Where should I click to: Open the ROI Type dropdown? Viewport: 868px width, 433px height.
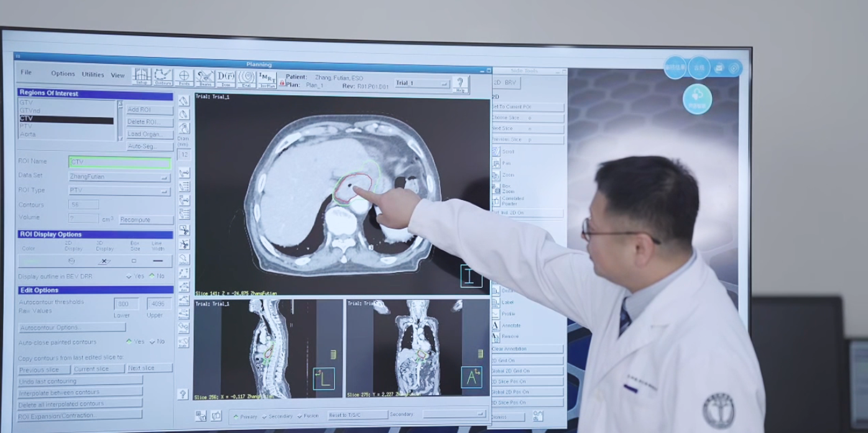click(x=119, y=191)
